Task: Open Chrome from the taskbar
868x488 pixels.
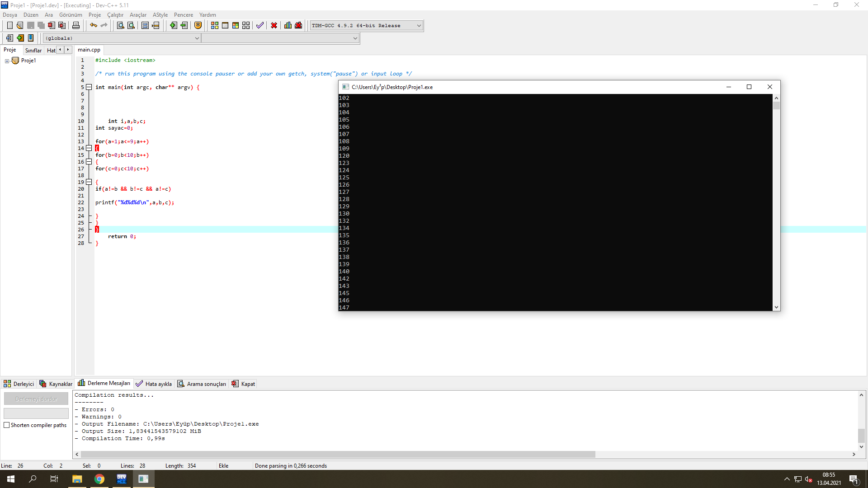Action: click(99, 479)
